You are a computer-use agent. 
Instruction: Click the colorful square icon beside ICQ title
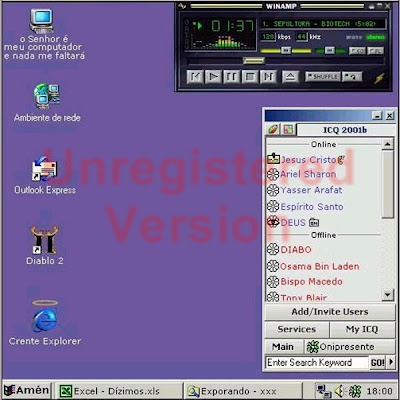288,129
